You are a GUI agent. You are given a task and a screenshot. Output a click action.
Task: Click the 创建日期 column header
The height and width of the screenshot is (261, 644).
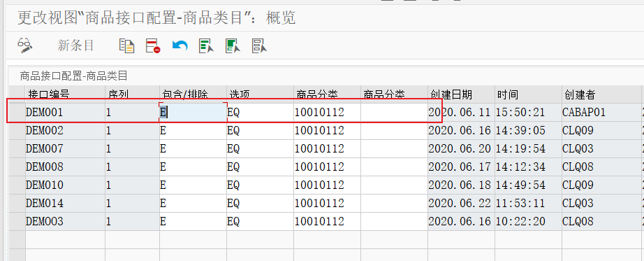point(461,94)
